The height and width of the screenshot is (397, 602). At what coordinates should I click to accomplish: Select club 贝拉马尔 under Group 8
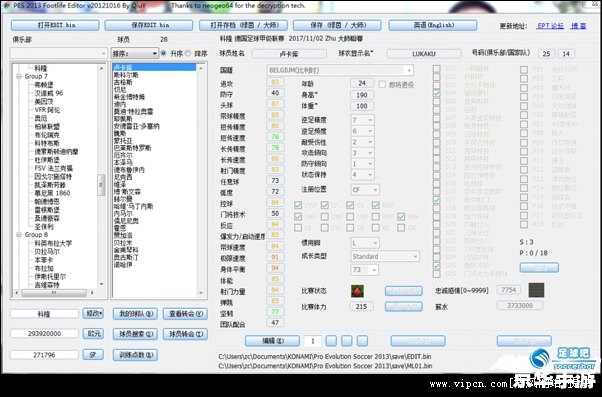(x=47, y=252)
